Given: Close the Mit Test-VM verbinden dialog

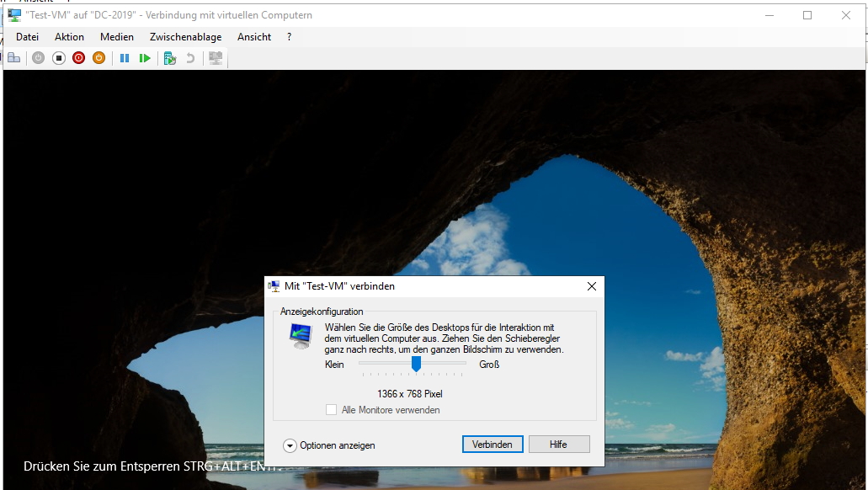Looking at the screenshot, I should (x=592, y=286).
